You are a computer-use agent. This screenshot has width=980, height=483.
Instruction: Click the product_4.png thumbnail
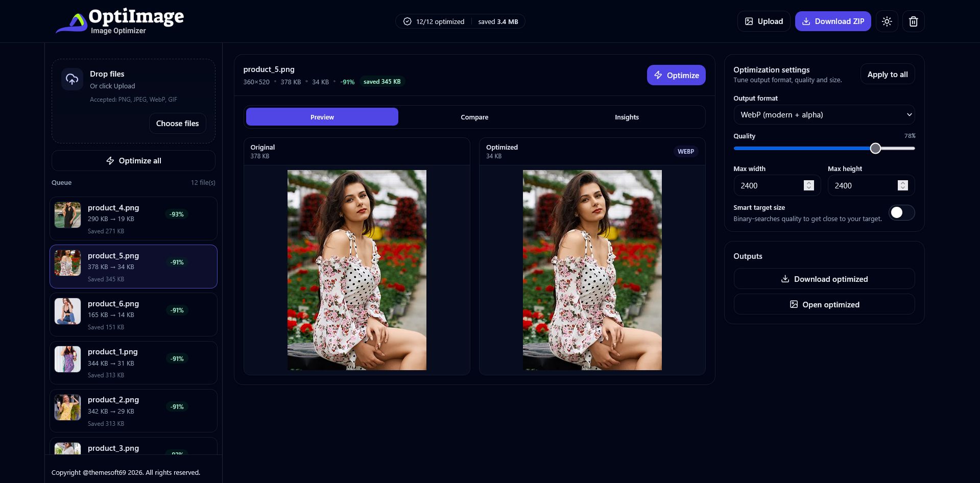coord(68,215)
